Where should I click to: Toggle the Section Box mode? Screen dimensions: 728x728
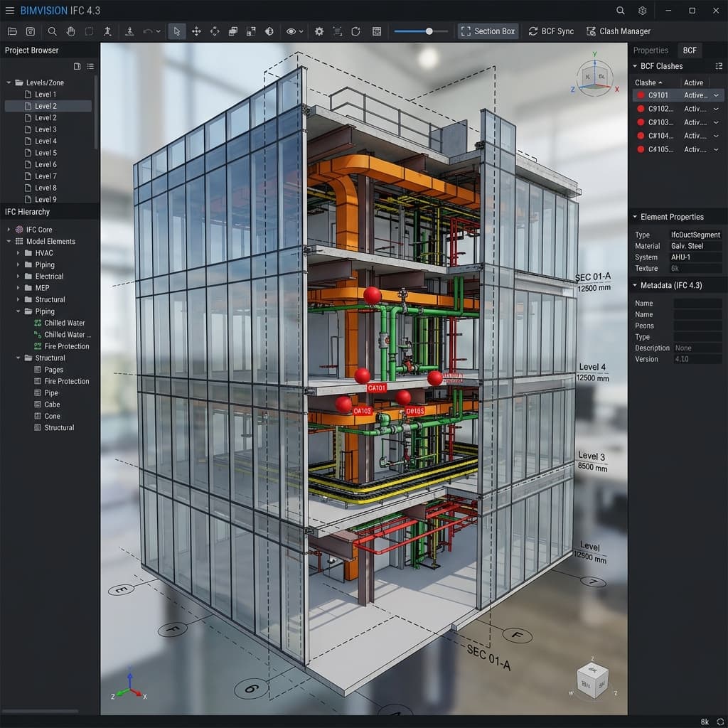click(488, 31)
